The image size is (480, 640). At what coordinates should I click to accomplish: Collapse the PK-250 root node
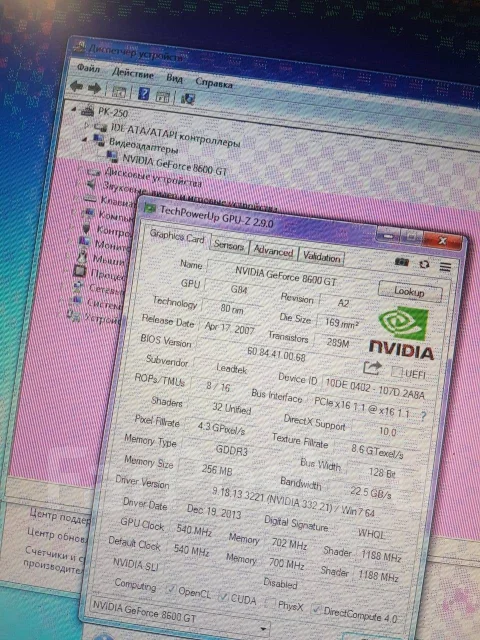click(74, 109)
